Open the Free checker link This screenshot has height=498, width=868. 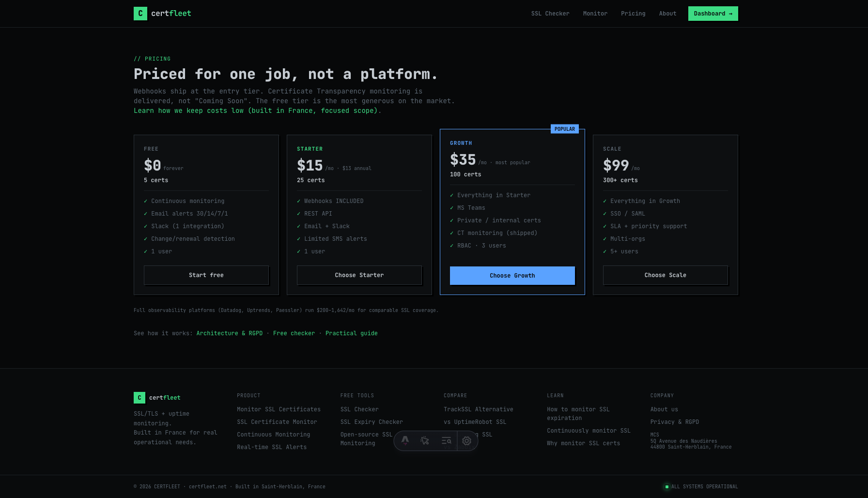294,333
